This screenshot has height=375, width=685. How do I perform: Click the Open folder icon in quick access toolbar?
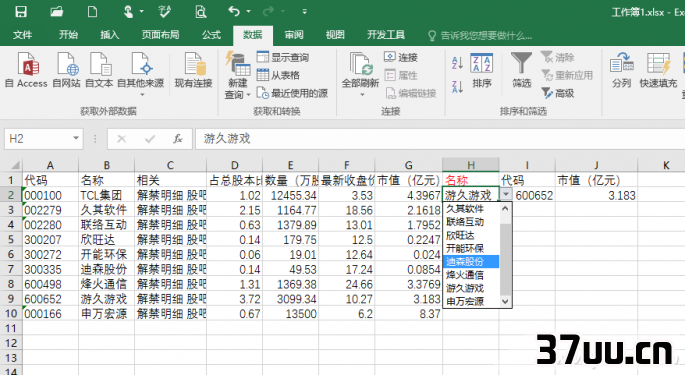pos(57,12)
